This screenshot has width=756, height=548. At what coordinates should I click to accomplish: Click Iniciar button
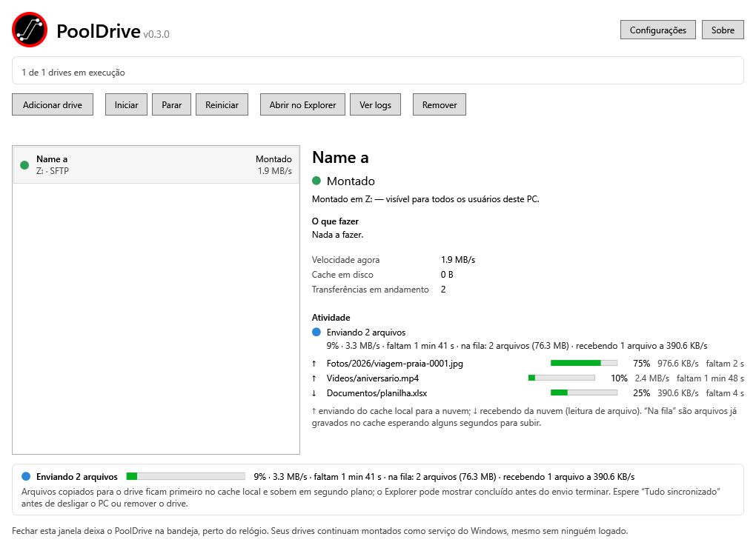pos(126,104)
